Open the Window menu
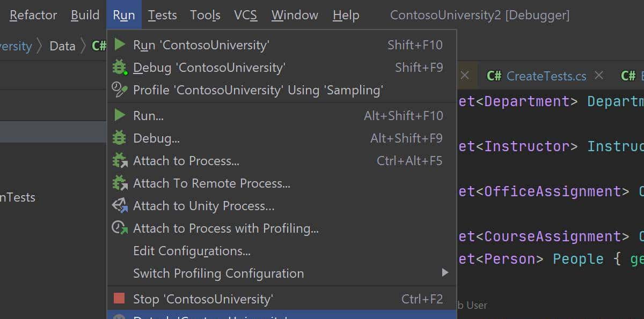This screenshot has width=644, height=319. coord(295,15)
